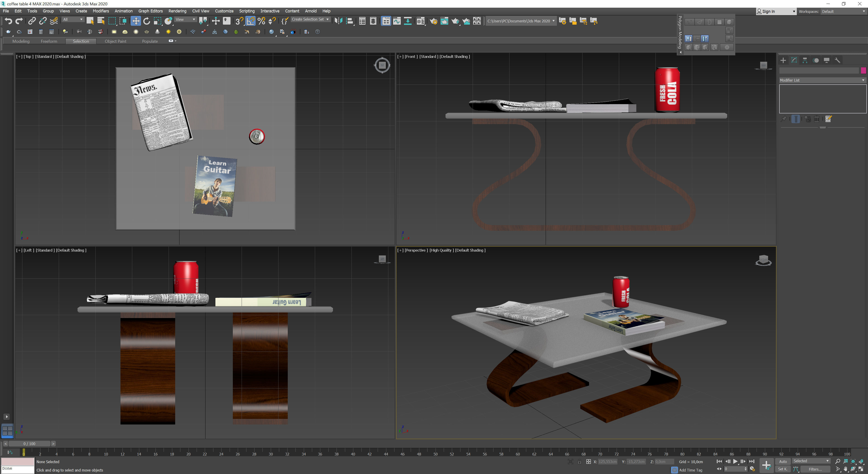Open the Layer Explorer icon
The image size is (868, 474).
[x=373, y=21]
